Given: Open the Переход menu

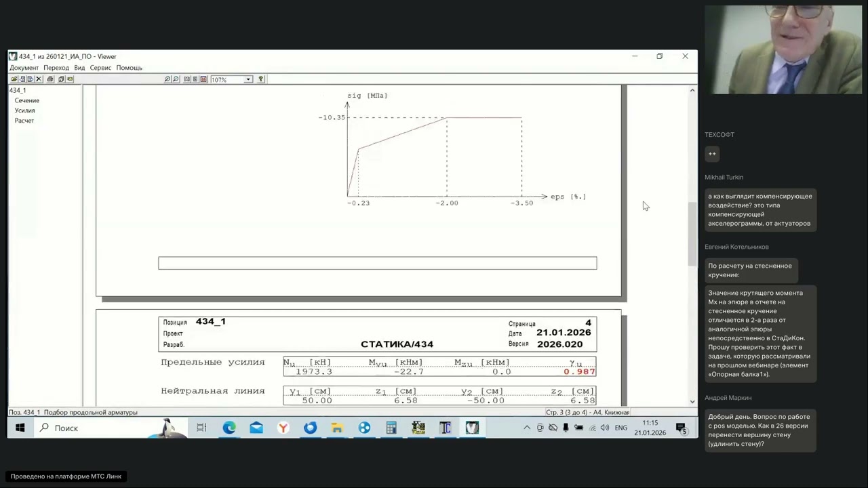Looking at the screenshot, I should coord(56,68).
